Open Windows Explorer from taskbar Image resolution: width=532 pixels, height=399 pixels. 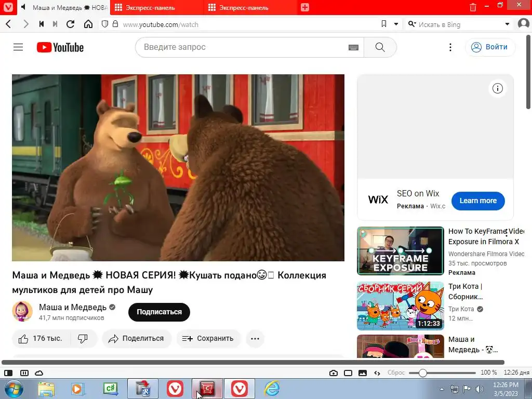[46, 389]
